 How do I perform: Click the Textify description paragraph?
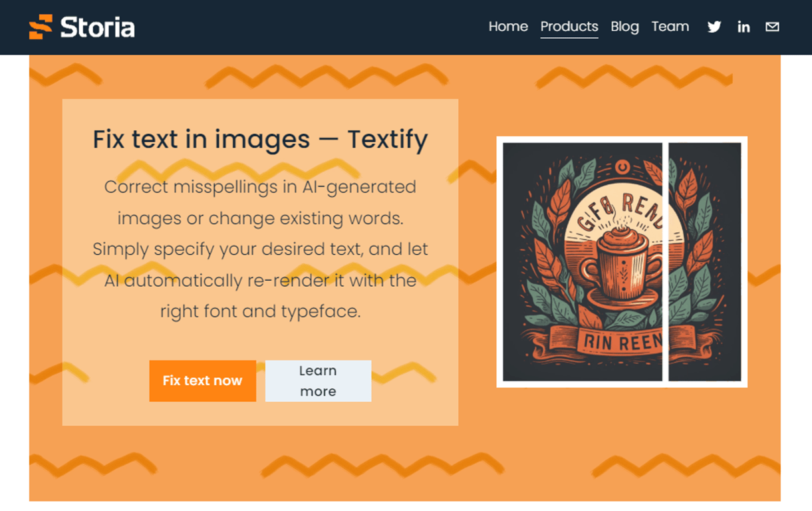[x=260, y=249]
